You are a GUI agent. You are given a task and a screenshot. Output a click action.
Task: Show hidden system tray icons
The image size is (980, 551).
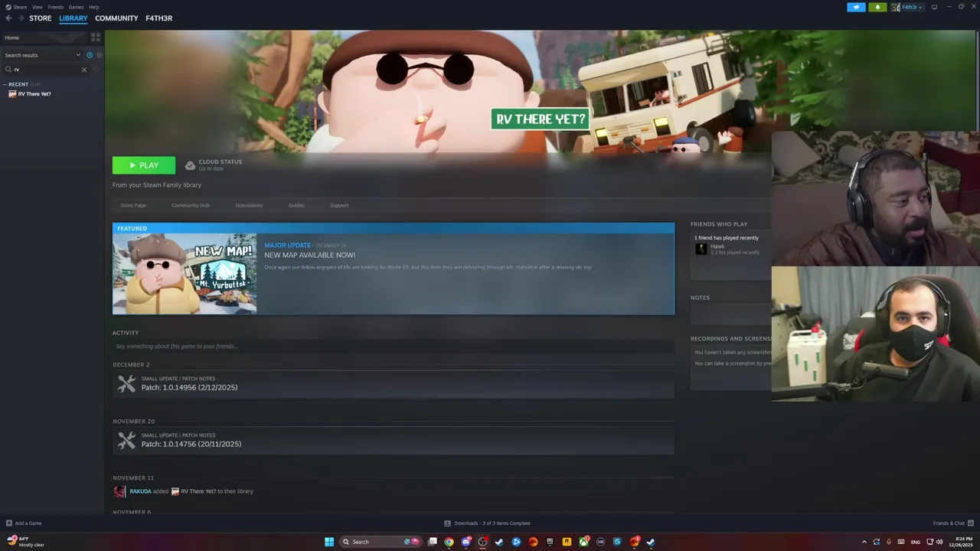(x=864, y=542)
